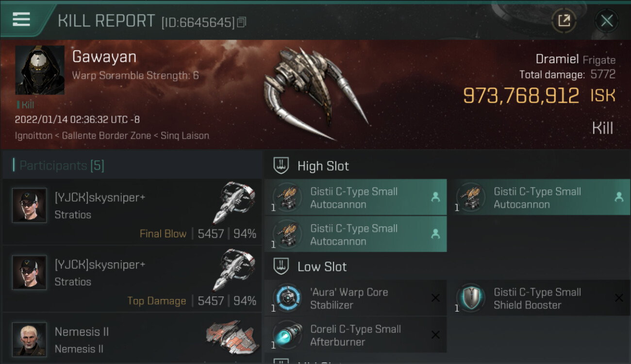The image size is (631, 364).
Task: View the Nemesis II participant entry
Action: coord(132,339)
